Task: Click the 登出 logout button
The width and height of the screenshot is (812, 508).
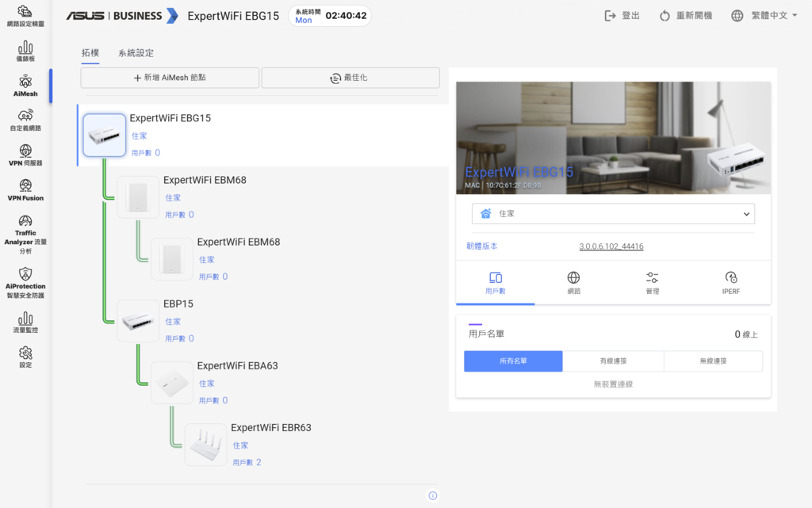Action: [x=622, y=16]
